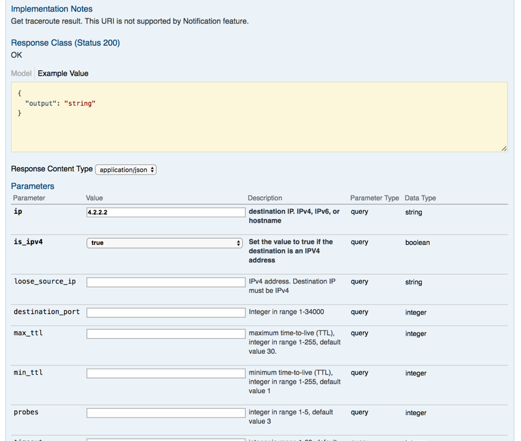Viewport: 521px width, 441px height.
Task: Click the "string" value in example JSON
Action: (80, 104)
